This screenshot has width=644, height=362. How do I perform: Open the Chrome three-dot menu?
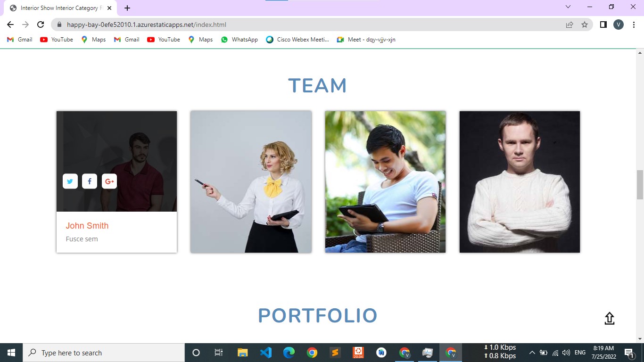click(634, 25)
